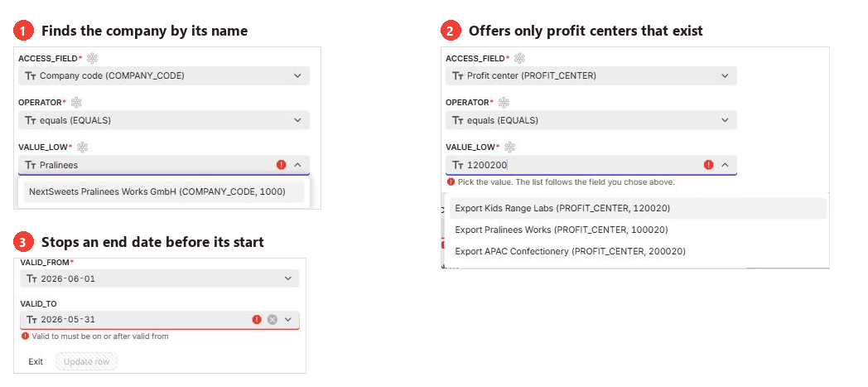The width and height of the screenshot is (868, 387).
Task: Click the error icon in VALID_TO field
Action: click(x=257, y=319)
